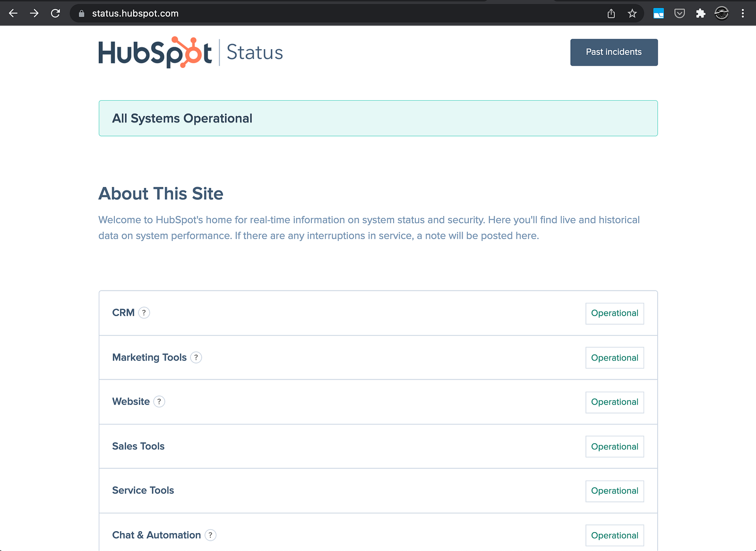Show the Marketing Tools help icon
Image resolution: width=756 pixels, height=551 pixels.
click(x=196, y=357)
